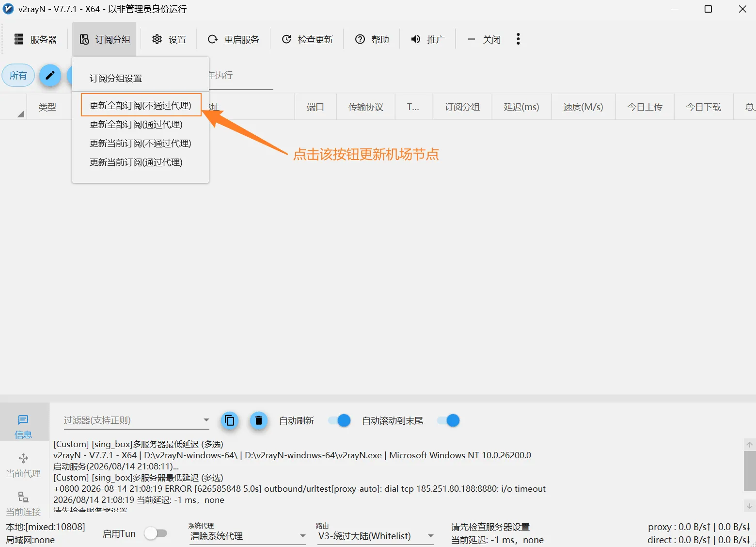This screenshot has width=756, height=547.
Task: Open the 设置 toolbar menu
Action: click(169, 39)
